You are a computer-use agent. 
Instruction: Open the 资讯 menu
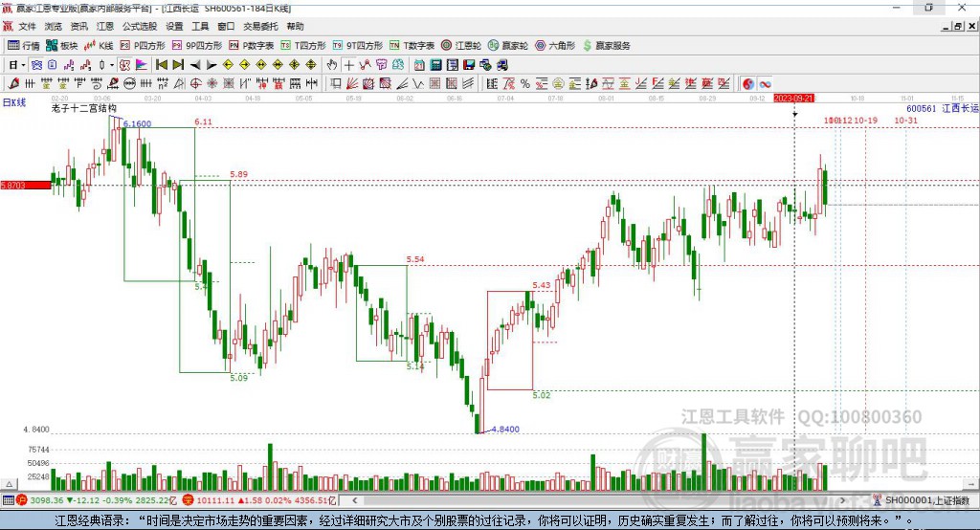[x=78, y=26]
